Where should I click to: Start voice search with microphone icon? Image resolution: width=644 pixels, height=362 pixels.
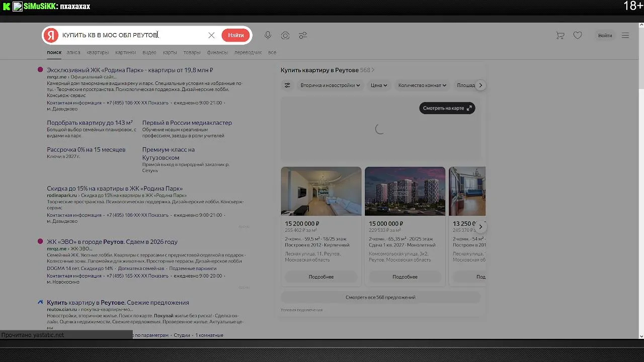click(x=268, y=35)
